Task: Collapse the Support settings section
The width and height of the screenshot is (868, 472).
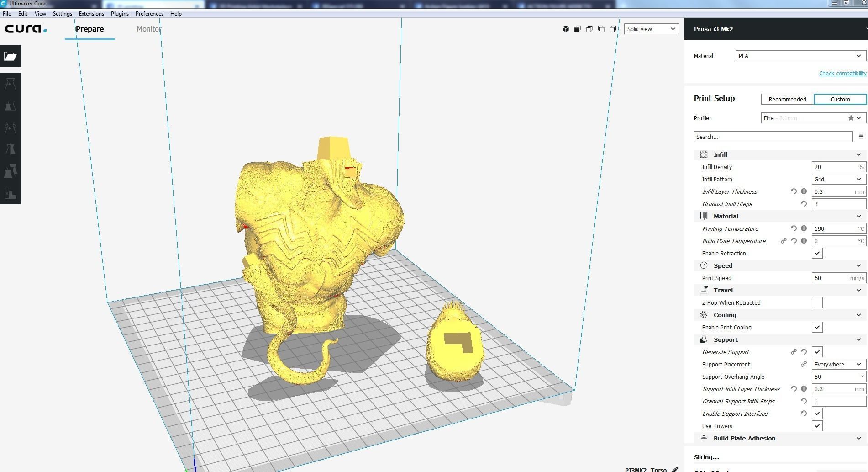Action: click(780, 339)
